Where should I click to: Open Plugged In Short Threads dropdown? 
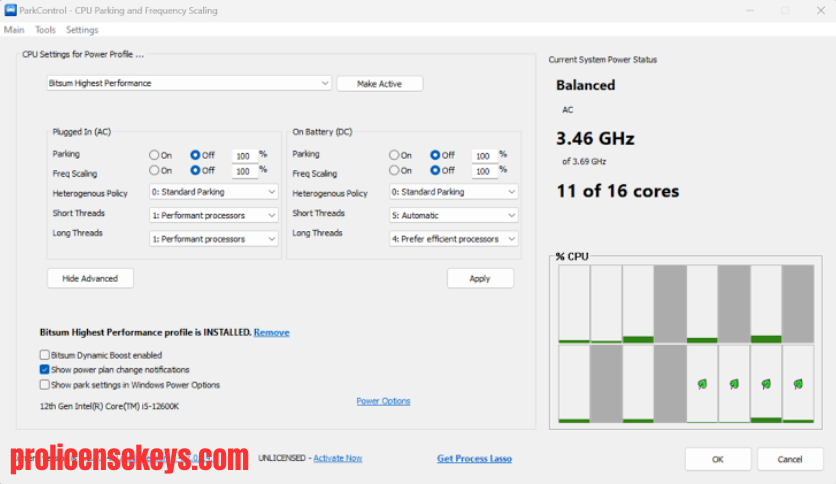point(213,215)
